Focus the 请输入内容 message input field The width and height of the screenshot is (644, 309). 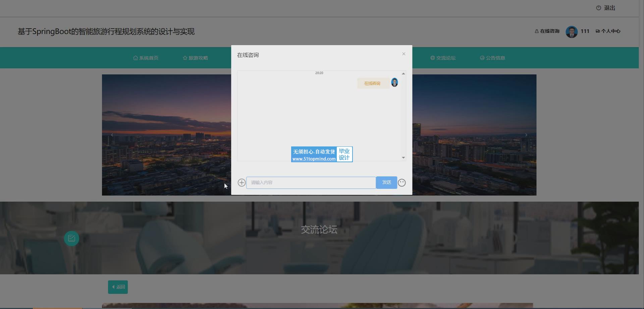pos(311,182)
